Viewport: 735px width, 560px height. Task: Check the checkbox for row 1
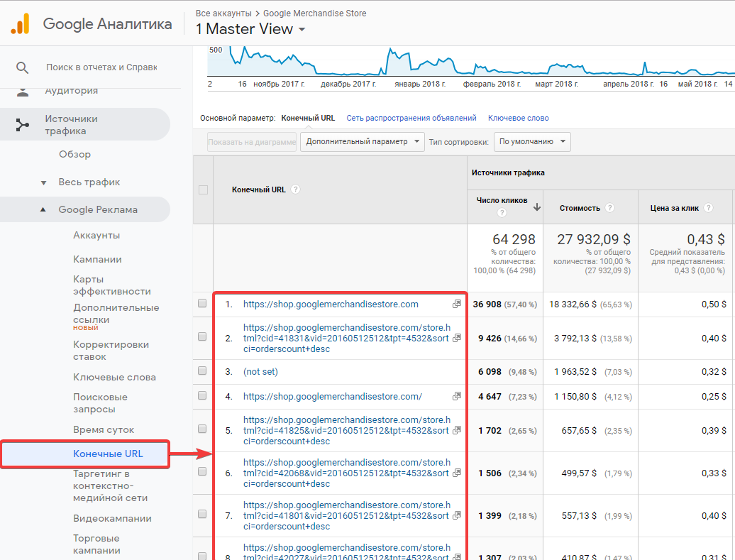pos(202,304)
